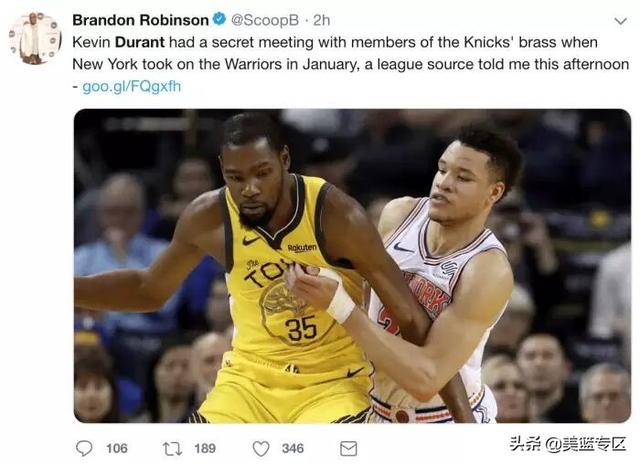Open Brandon Robinson's profile avatar

click(35, 38)
